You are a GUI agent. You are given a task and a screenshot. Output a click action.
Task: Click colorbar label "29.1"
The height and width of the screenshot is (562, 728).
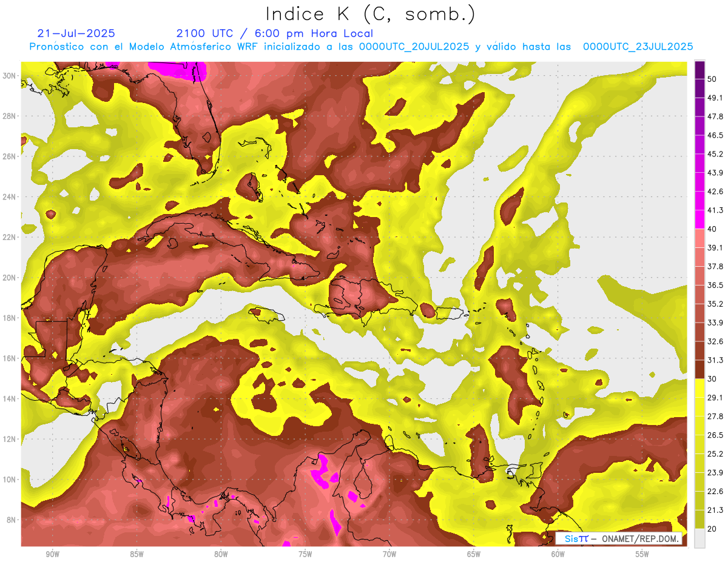coord(715,397)
